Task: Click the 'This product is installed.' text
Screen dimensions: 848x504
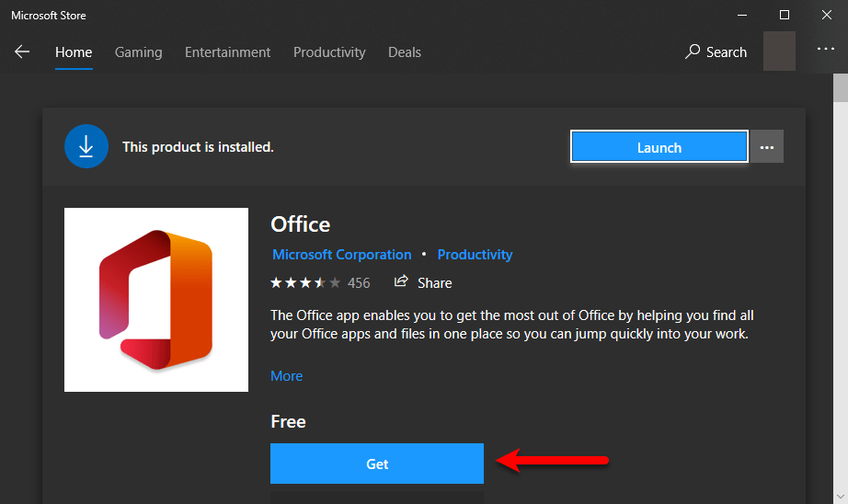Action: [x=198, y=147]
